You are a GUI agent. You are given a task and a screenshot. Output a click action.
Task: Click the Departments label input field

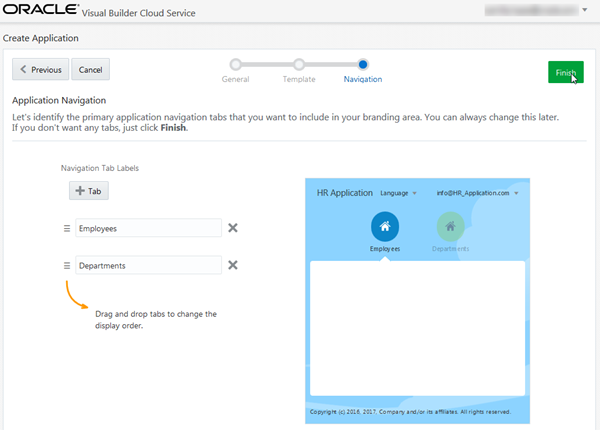pyautogui.click(x=148, y=265)
